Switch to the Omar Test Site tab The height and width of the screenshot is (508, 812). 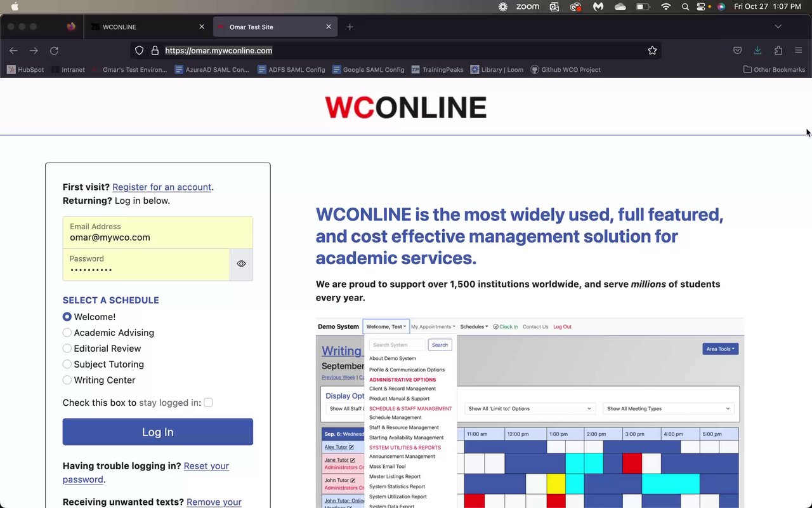275,27
